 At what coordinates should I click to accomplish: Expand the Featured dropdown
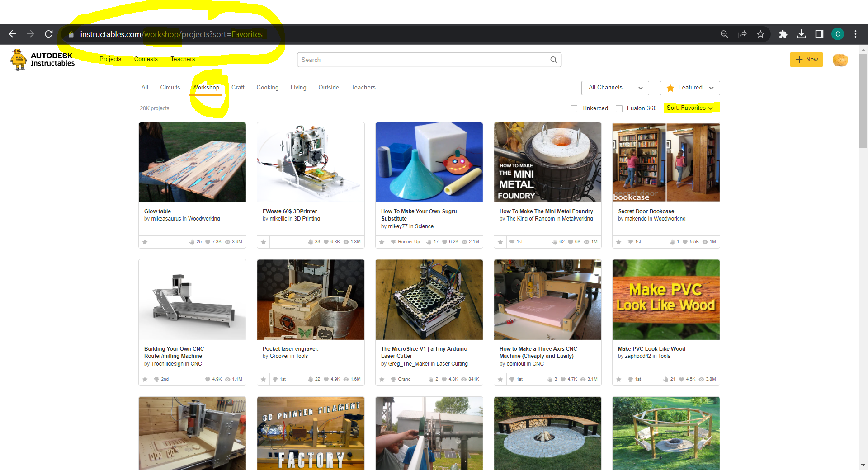711,88
